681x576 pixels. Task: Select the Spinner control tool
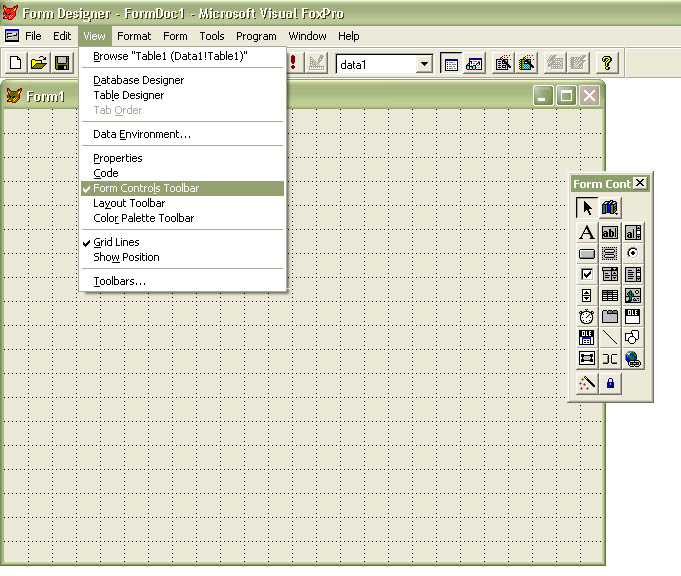tap(587, 295)
